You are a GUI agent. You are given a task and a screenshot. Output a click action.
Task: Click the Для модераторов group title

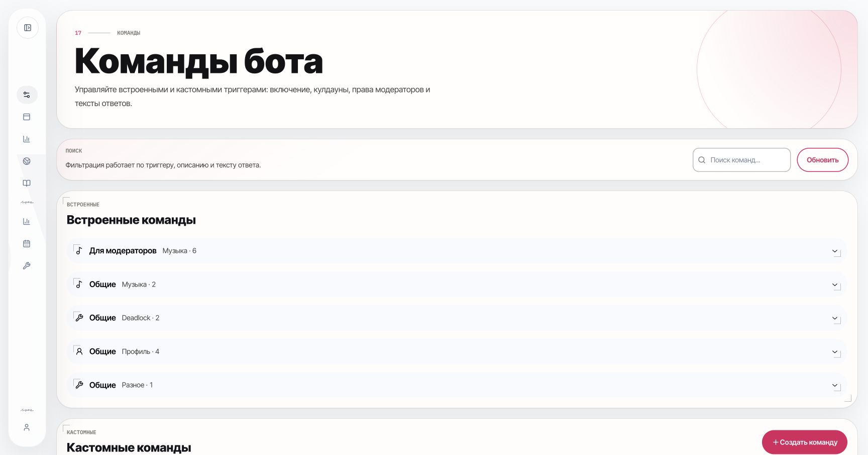pyautogui.click(x=123, y=251)
